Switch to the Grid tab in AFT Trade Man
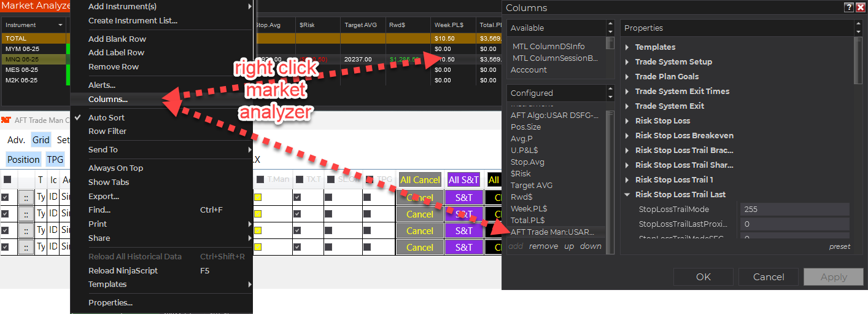Image resolution: width=868 pixels, height=314 pixels. click(41, 139)
